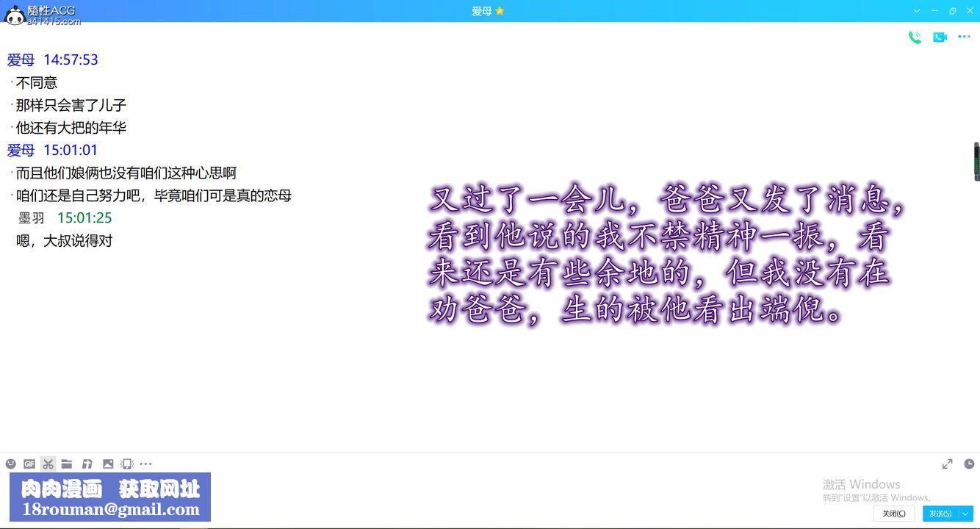Open the 随性ACG profile avatar
The height and width of the screenshot is (529, 980).
15,15
